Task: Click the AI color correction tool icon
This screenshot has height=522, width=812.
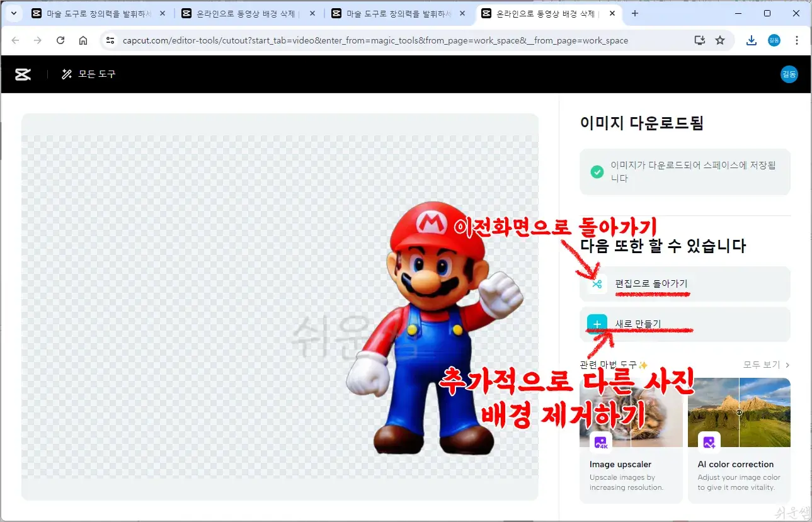Action: (709, 443)
